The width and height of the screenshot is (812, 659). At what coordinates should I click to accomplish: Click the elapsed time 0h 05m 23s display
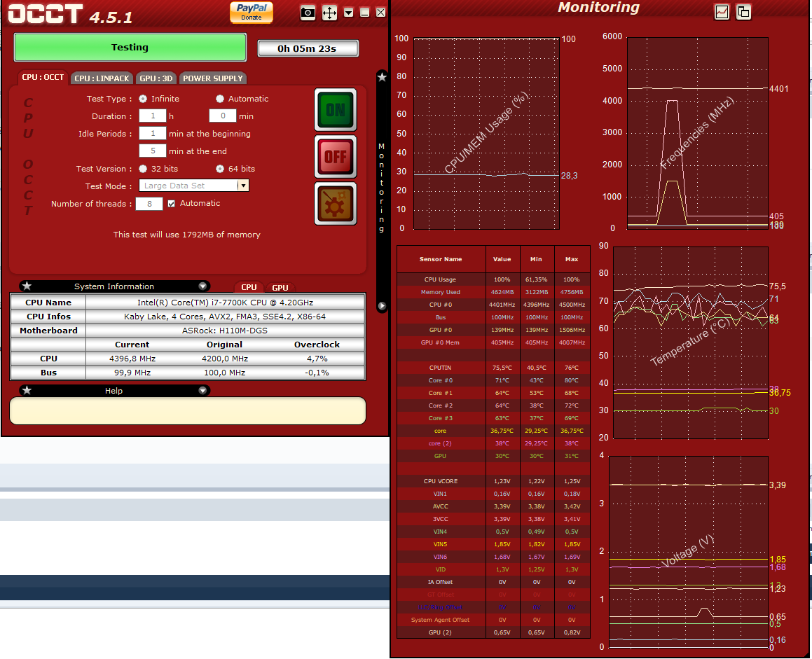pos(308,48)
